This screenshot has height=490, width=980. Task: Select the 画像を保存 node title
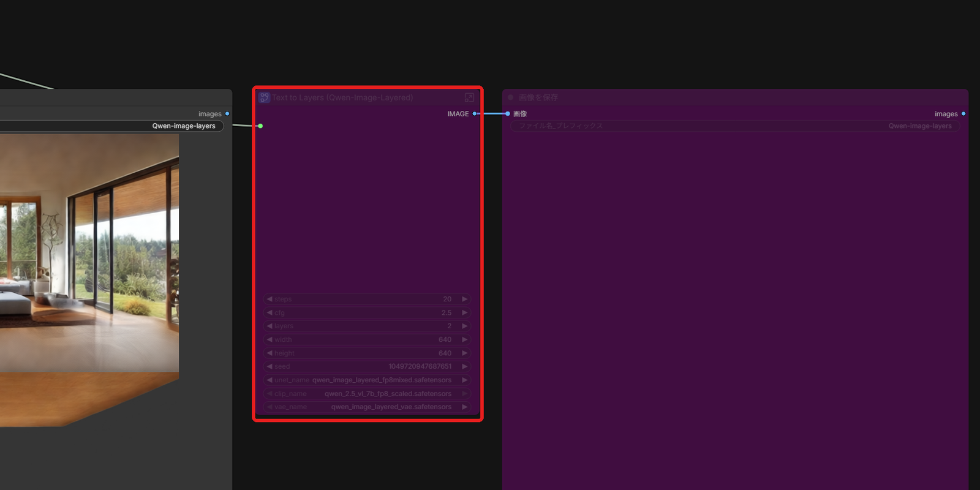[538, 97]
